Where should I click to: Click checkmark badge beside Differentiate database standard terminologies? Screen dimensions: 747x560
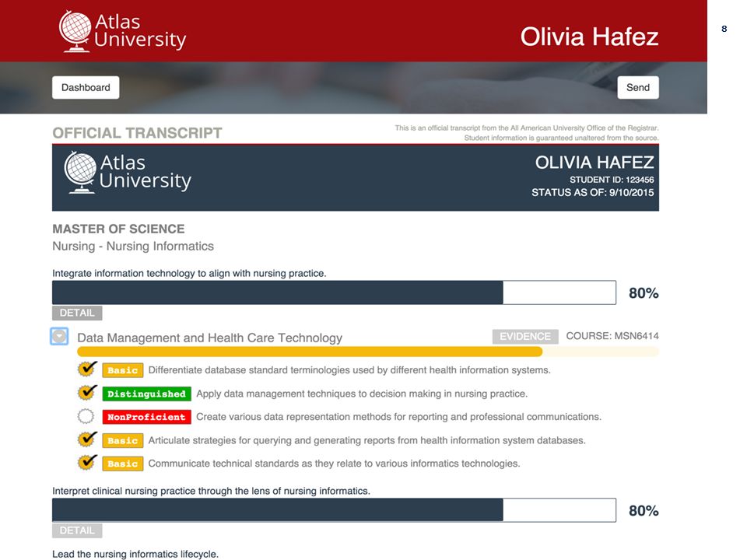pyautogui.click(x=87, y=369)
